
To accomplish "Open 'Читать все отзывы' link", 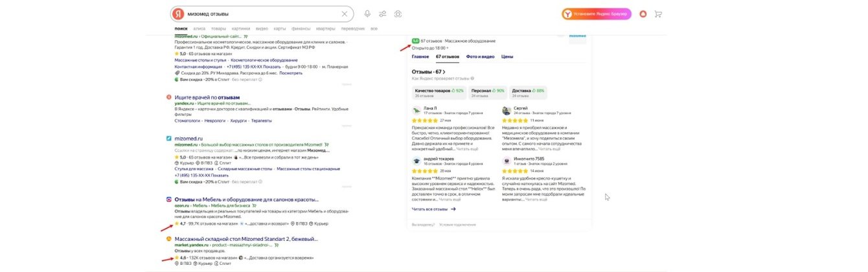I will click(x=434, y=209).
